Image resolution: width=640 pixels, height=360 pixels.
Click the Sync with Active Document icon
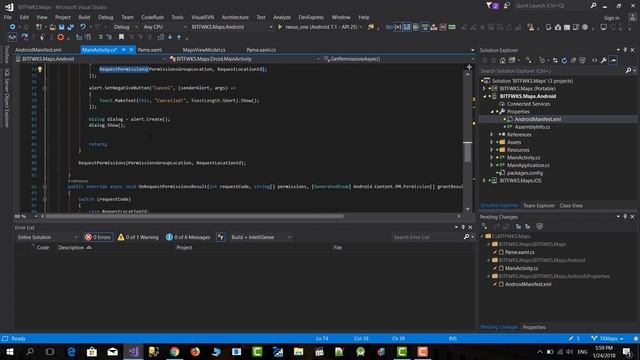[x=555, y=60]
